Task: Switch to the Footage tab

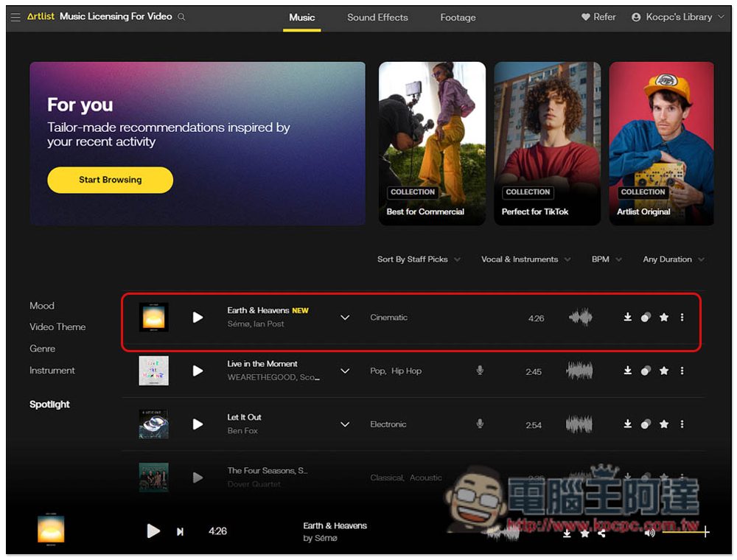Action: point(458,18)
